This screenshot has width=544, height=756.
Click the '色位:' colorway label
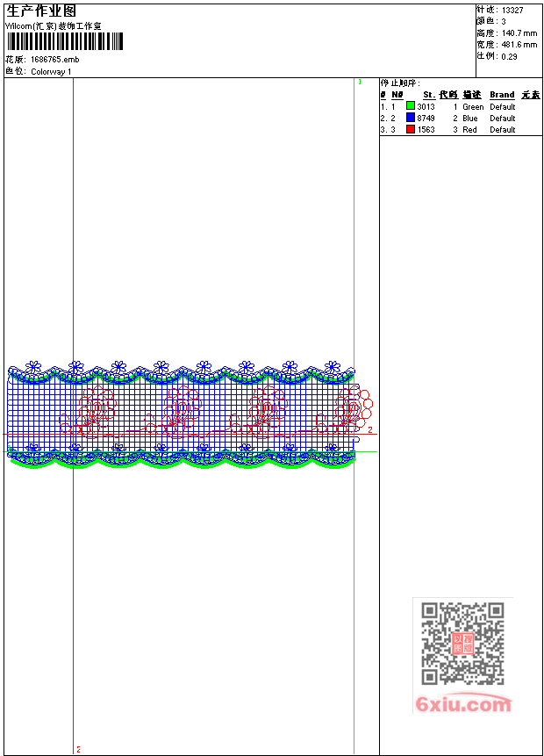click(17, 71)
